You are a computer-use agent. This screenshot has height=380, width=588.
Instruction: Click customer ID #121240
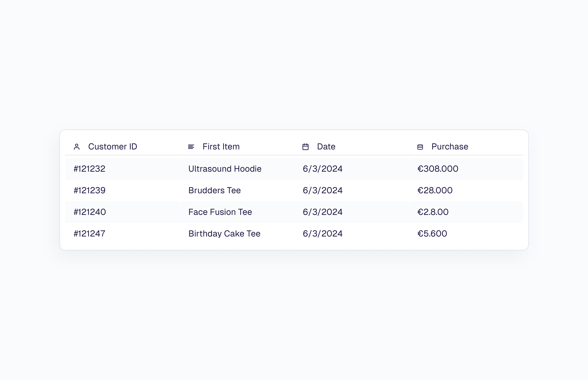tap(90, 212)
